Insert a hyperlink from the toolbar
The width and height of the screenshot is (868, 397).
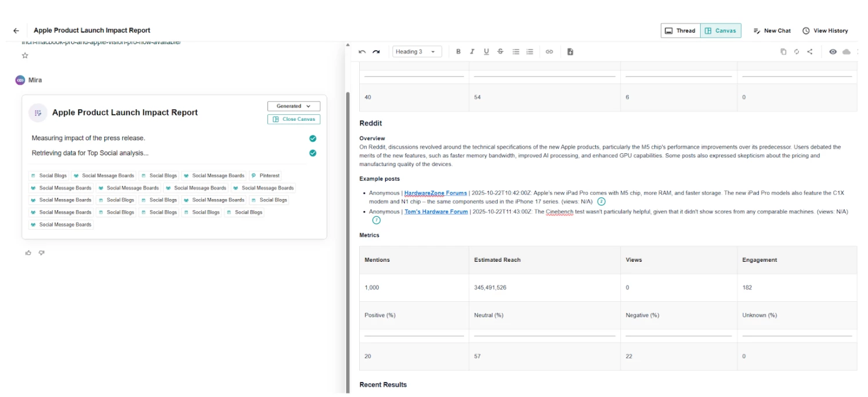pyautogui.click(x=549, y=52)
